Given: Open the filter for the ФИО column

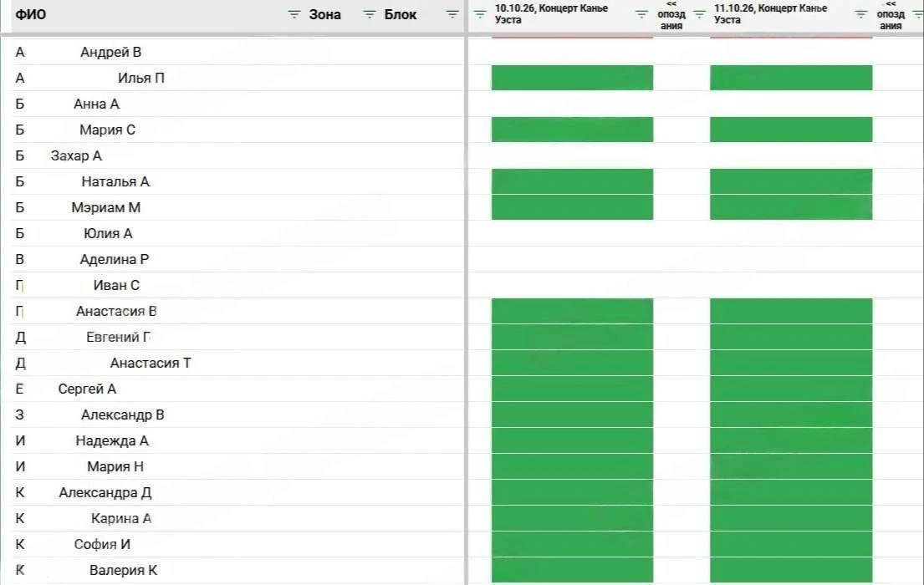Looking at the screenshot, I should click(294, 15).
